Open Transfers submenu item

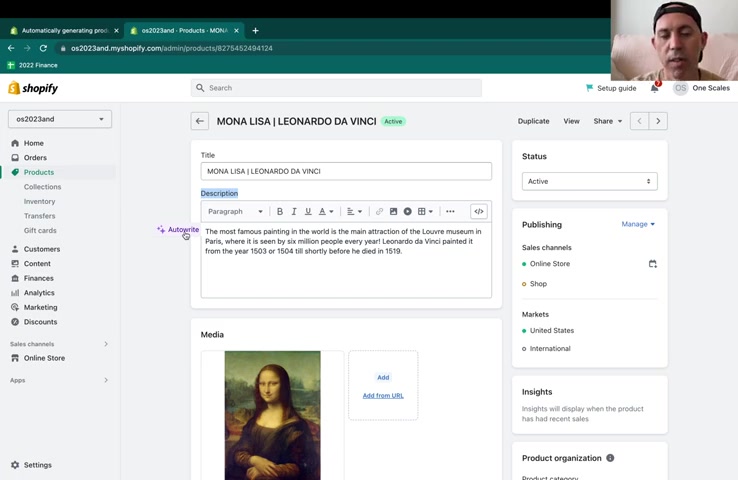pyautogui.click(x=40, y=216)
